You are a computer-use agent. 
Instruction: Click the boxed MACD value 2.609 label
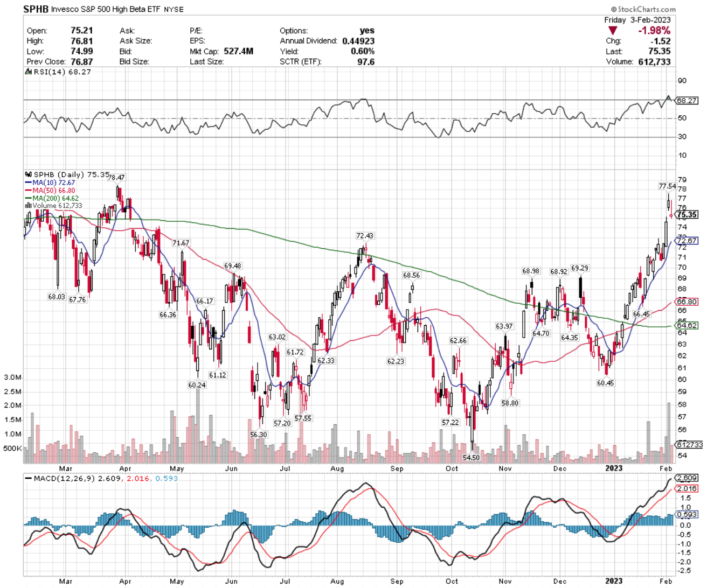[x=687, y=478]
